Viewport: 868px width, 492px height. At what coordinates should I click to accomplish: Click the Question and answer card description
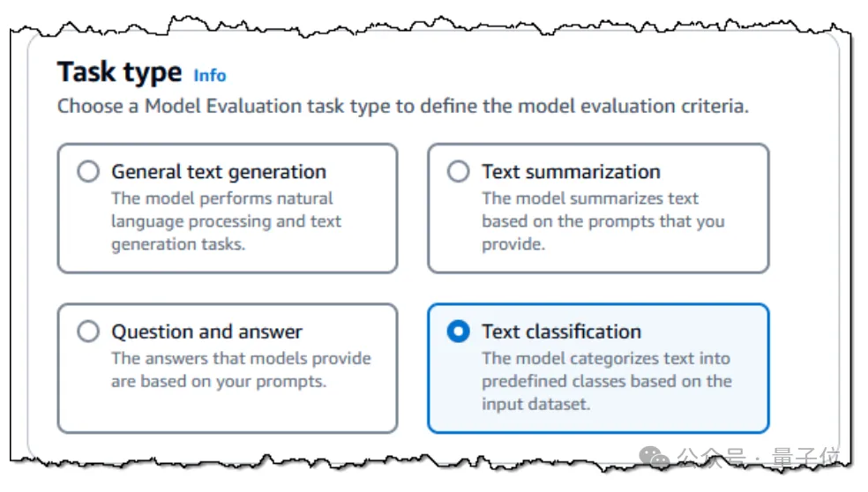(241, 369)
